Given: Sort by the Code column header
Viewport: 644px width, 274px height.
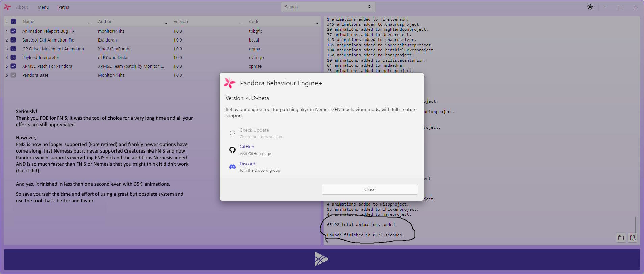Looking at the screenshot, I should click(x=254, y=21).
